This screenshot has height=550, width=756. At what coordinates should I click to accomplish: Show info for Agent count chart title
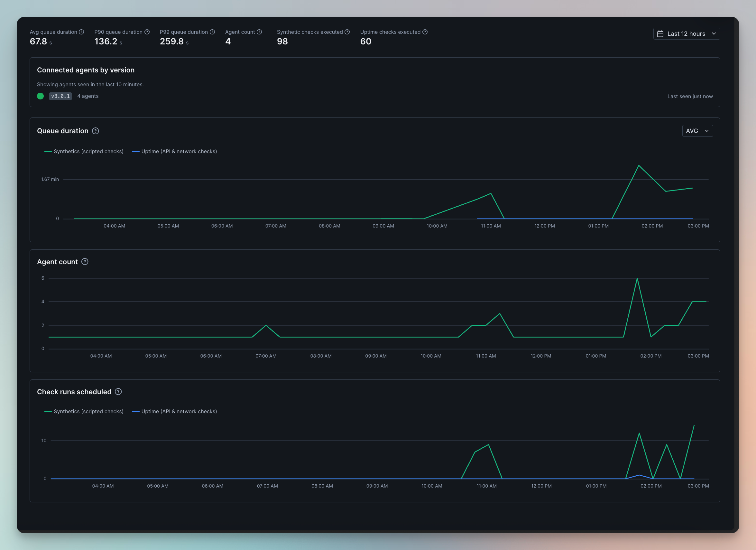pos(85,262)
